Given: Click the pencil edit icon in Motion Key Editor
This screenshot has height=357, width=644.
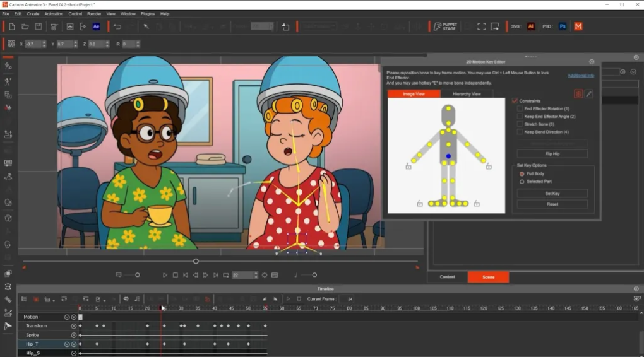Looking at the screenshot, I should pos(588,94).
